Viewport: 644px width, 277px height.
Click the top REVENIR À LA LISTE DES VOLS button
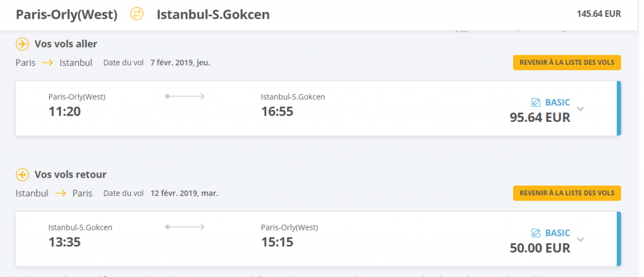point(567,63)
